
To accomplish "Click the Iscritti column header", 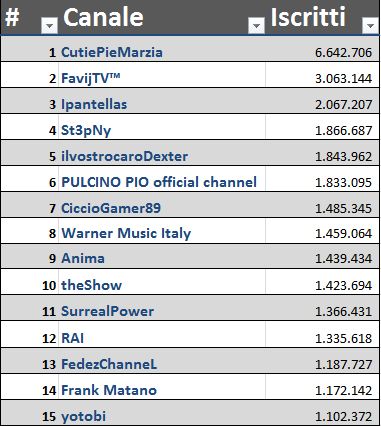I will tap(308, 17).
